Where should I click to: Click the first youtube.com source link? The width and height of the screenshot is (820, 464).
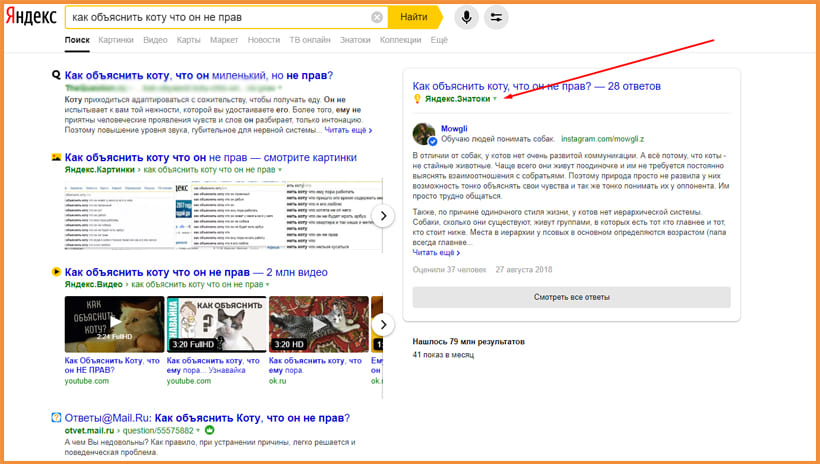(87, 381)
